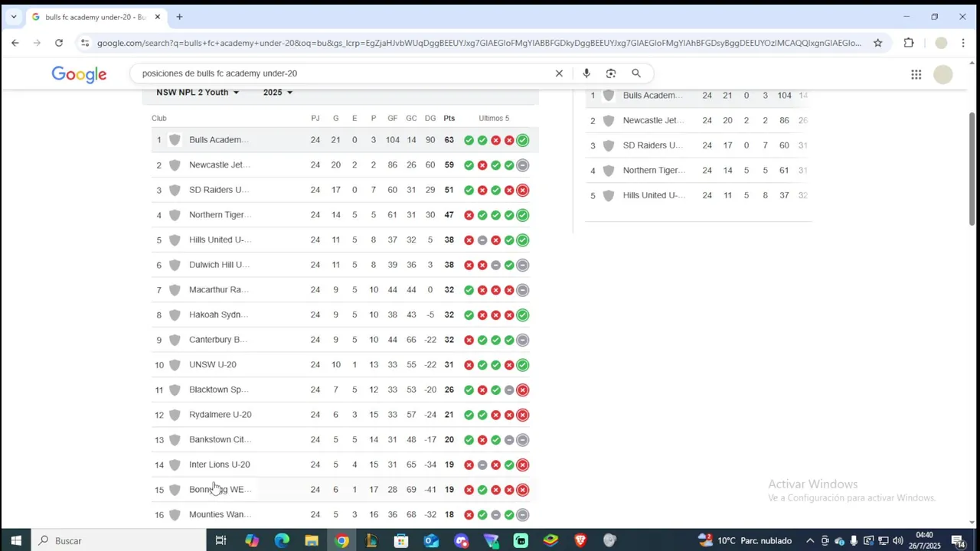Go to the Google logo homepage
980x551 pixels.
(79, 74)
